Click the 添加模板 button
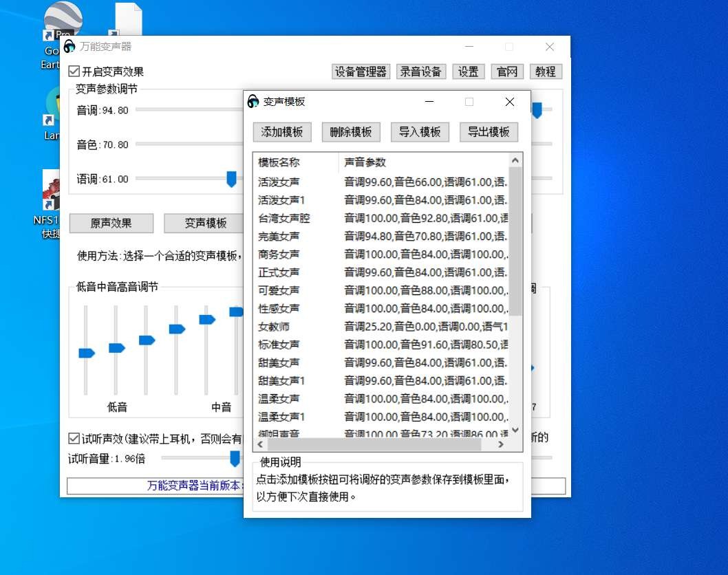The image size is (728, 575). click(282, 132)
